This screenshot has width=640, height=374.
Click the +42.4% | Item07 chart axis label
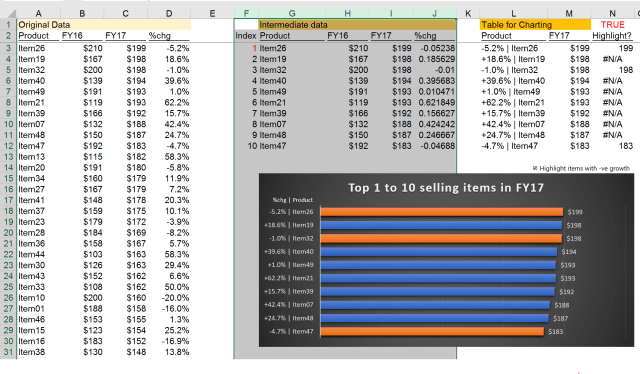click(x=289, y=305)
